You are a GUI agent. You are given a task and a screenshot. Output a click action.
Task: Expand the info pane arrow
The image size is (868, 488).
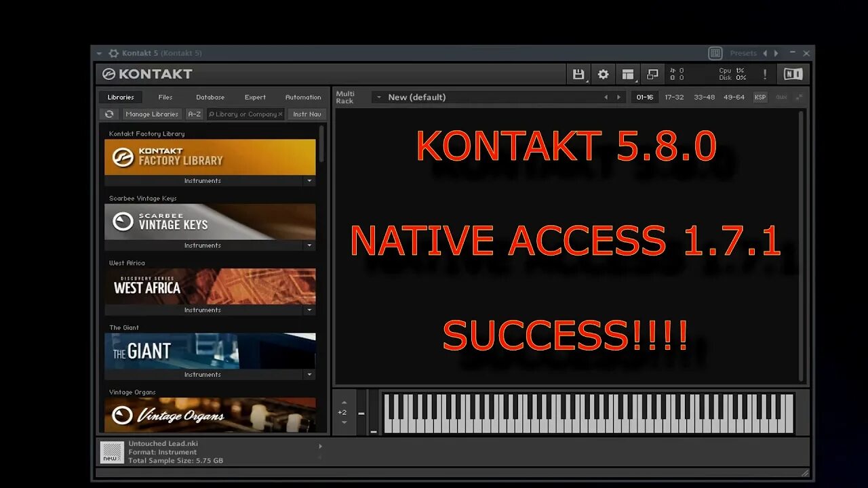321,446
